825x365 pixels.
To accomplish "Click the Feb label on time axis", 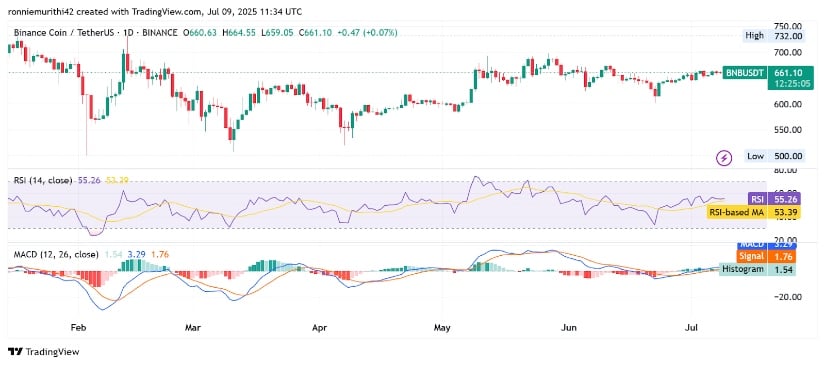I will [x=78, y=329].
